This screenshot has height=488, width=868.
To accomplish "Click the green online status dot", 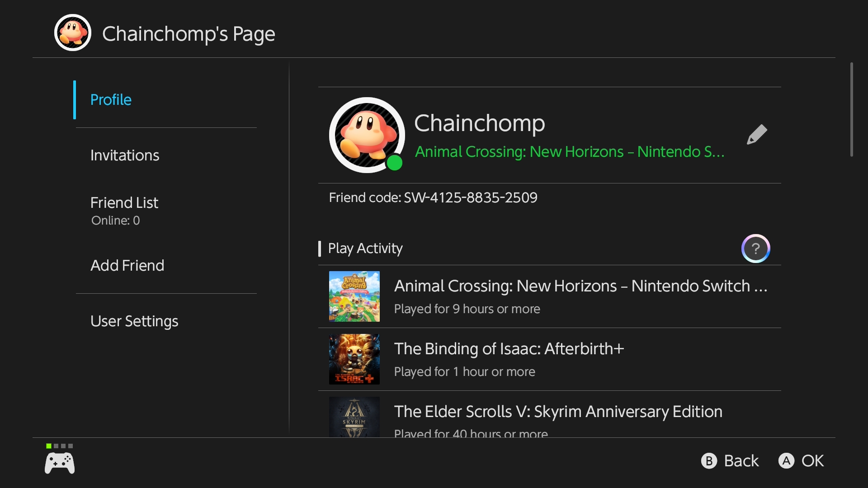I will pos(395,163).
